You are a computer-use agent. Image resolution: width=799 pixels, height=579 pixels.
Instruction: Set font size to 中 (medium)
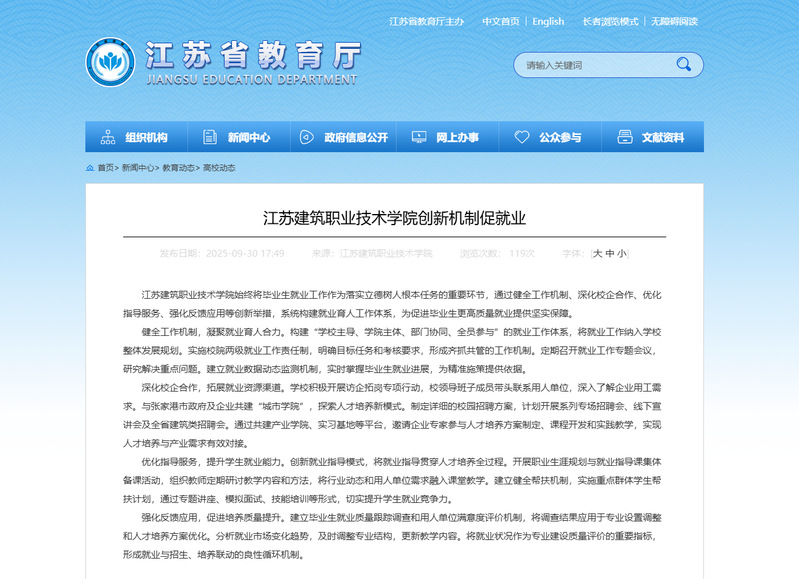tap(610, 254)
